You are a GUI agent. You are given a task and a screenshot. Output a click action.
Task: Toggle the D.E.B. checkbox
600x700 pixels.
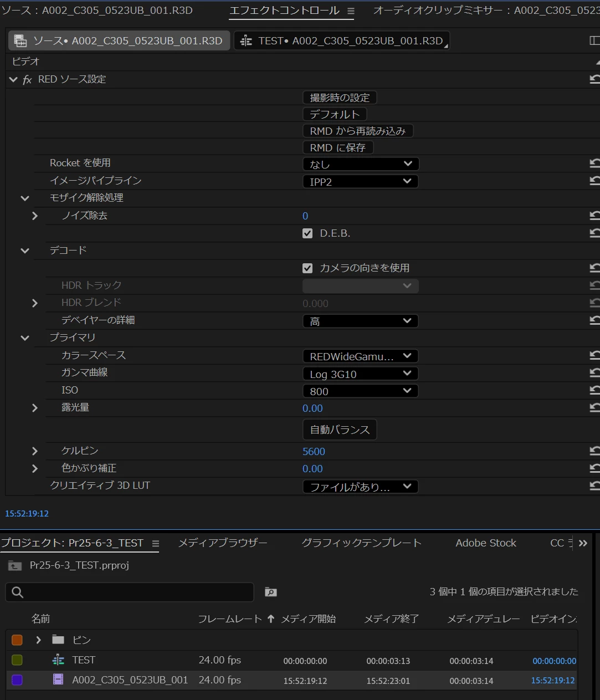[x=307, y=233]
